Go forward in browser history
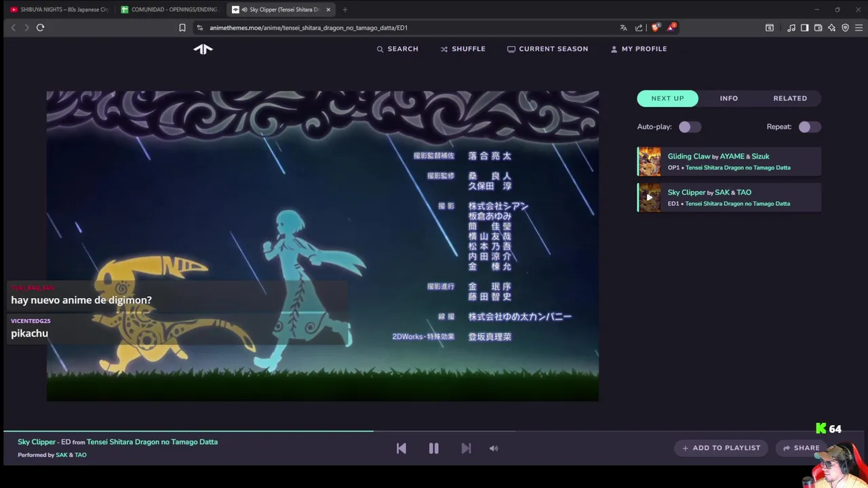Viewport: 868px width, 488px height. tap(26, 28)
